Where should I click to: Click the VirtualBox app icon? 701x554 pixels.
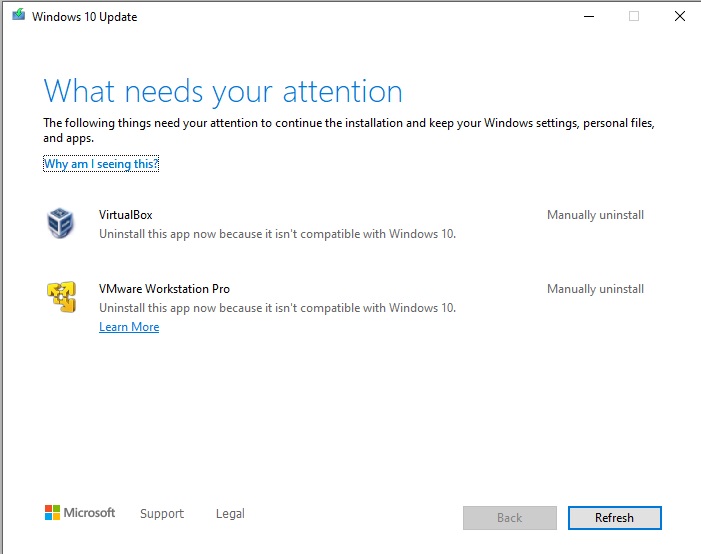point(60,223)
